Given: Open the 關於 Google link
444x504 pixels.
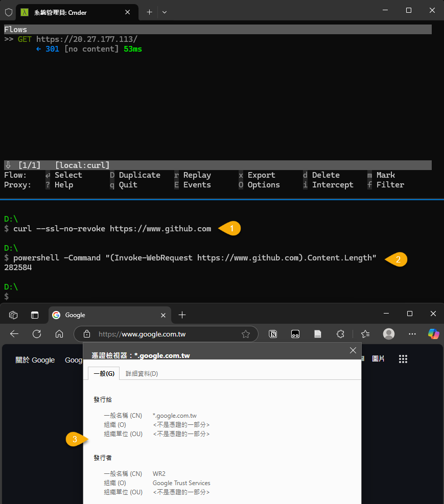Looking at the screenshot, I should (35, 360).
